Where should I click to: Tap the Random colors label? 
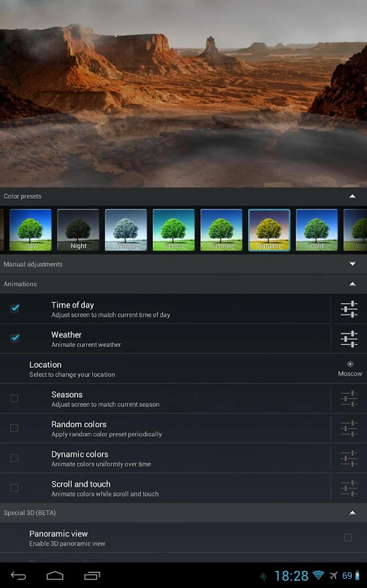tap(79, 425)
